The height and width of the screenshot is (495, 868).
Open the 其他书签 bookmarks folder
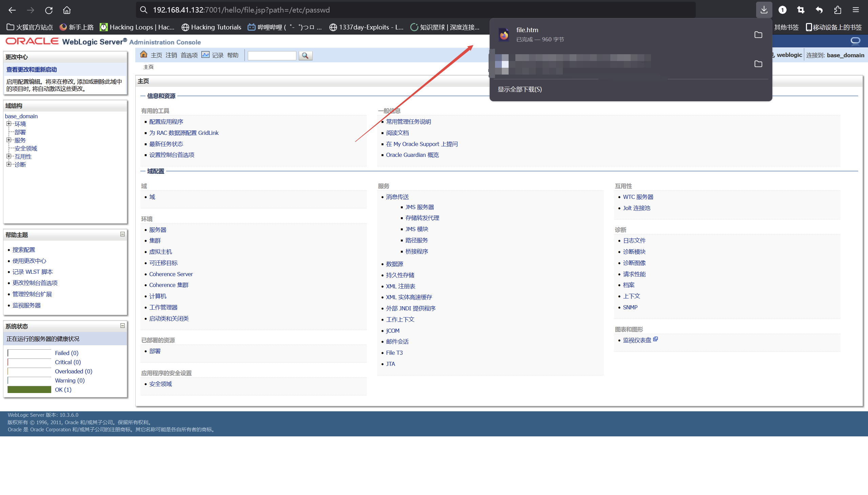tap(786, 27)
